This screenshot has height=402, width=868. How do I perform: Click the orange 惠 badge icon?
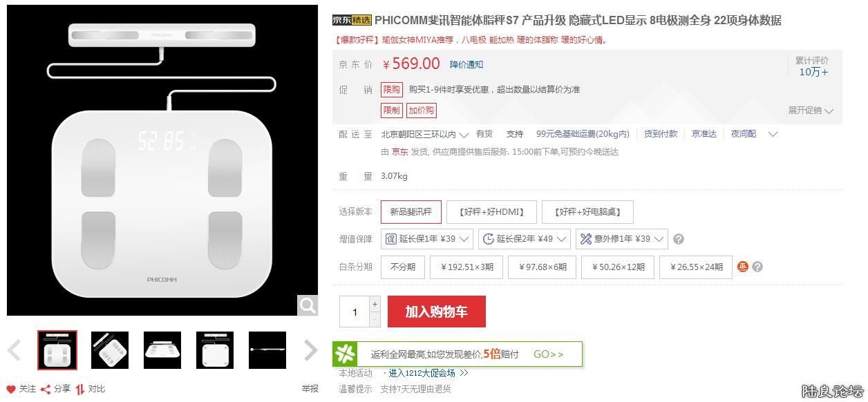[x=743, y=267]
